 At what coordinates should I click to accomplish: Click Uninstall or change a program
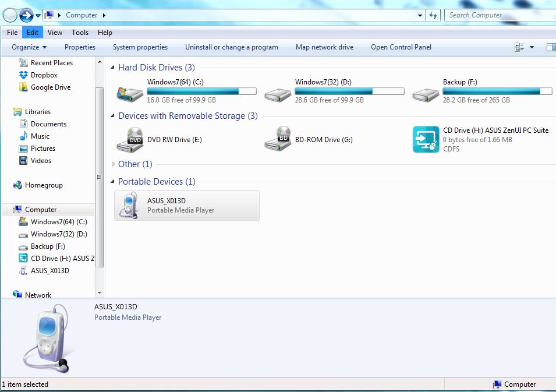pos(232,47)
